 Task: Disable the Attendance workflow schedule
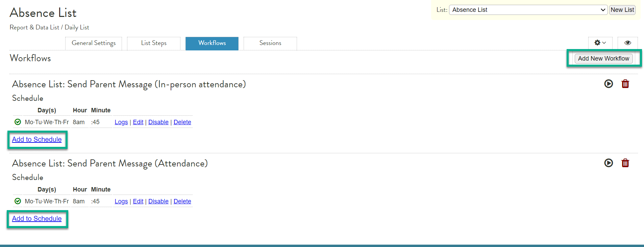click(x=158, y=201)
